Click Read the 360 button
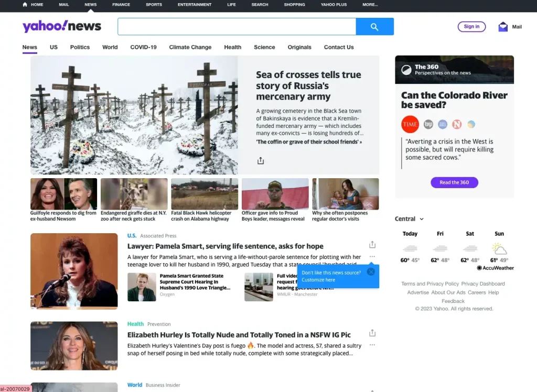Image resolution: width=537 pixels, height=392 pixels. point(455,182)
